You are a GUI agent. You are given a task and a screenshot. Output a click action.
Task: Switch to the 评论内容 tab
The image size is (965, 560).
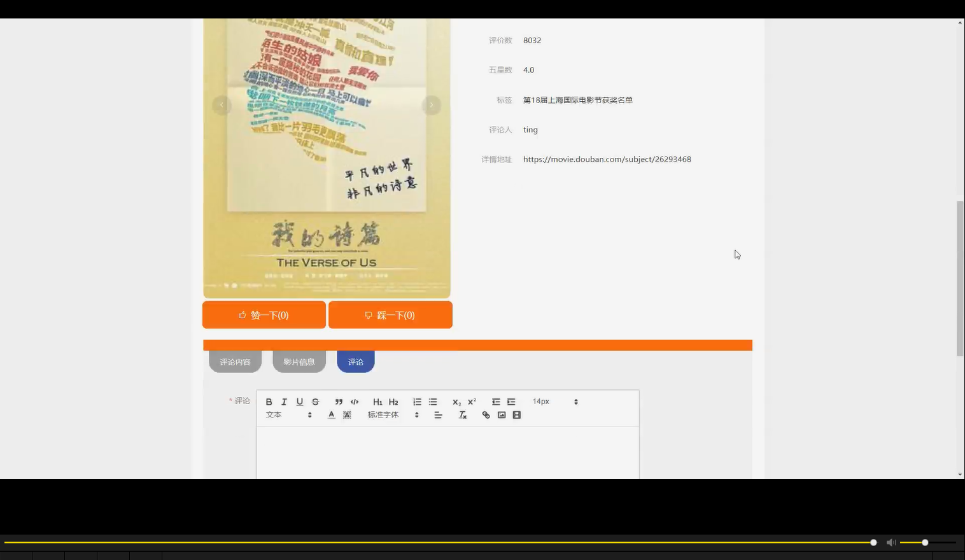coord(235,361)
